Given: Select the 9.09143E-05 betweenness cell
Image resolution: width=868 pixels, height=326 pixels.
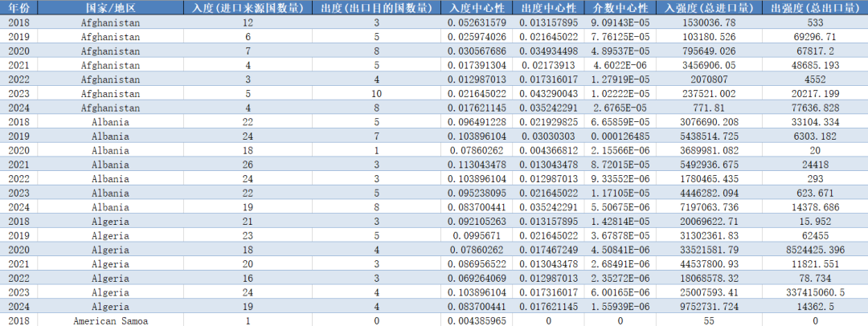Looking at the screenshot, I should 620,22.
